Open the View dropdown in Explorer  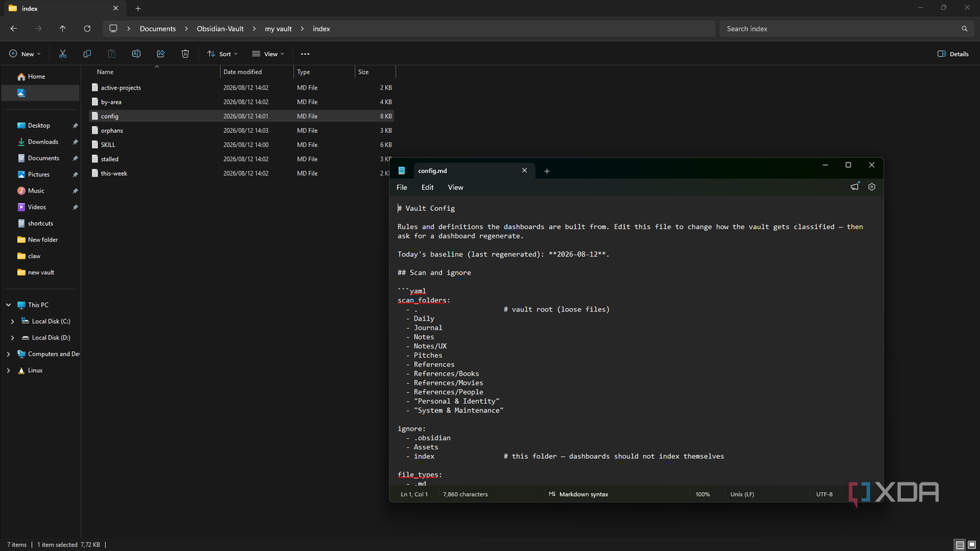268,54
